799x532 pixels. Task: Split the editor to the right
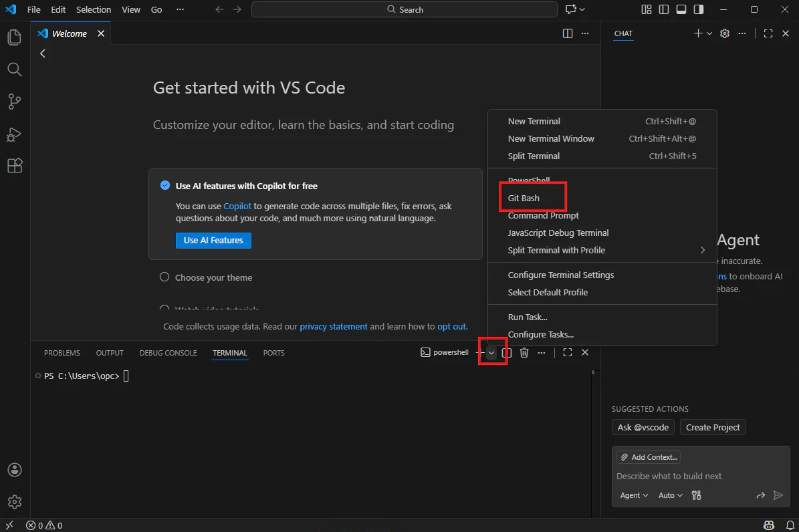[x=567, y=33]
